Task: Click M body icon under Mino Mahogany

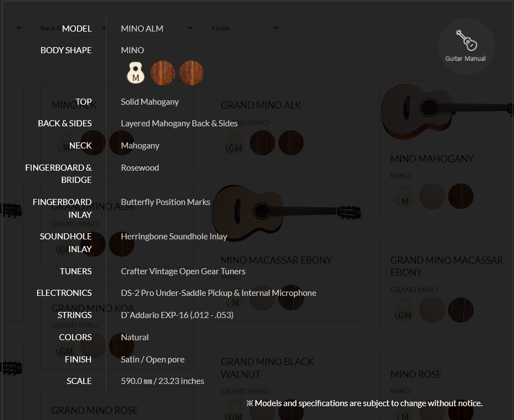Action: point(405,196)
